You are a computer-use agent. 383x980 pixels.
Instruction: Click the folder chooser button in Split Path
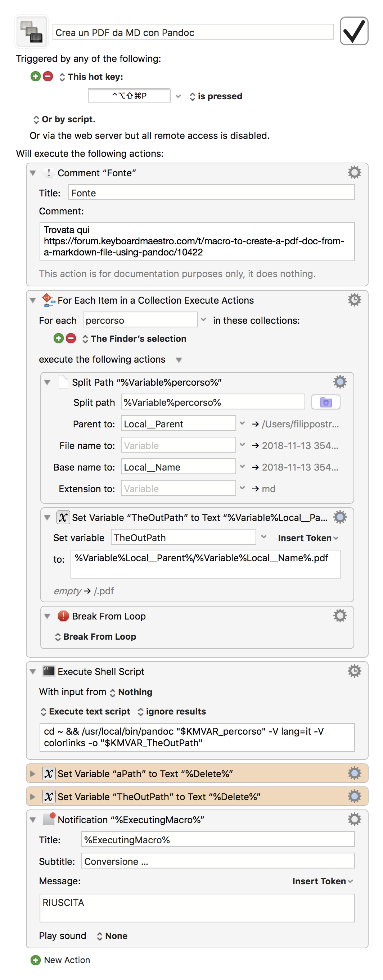[325, 402]
